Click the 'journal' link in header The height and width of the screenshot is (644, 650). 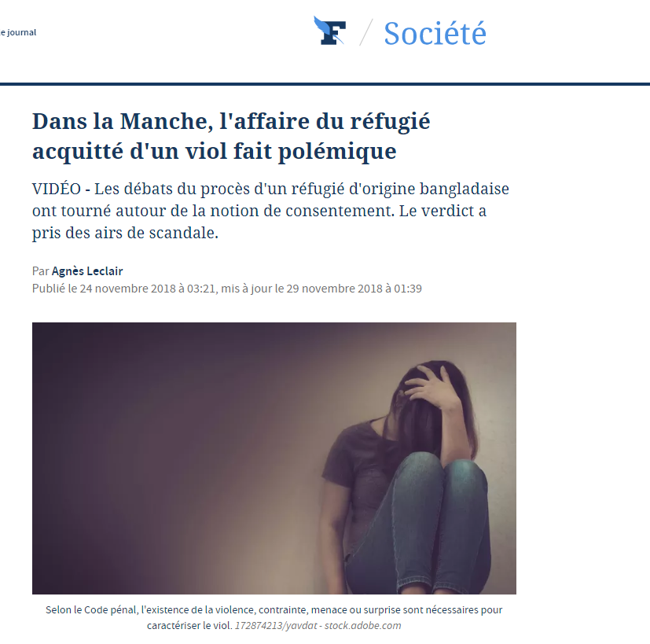click(x=18, y=32)
